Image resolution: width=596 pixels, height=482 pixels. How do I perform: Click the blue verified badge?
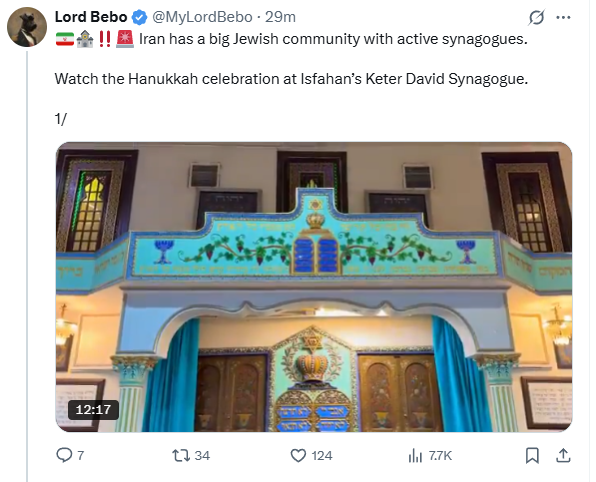coord(139,17)
